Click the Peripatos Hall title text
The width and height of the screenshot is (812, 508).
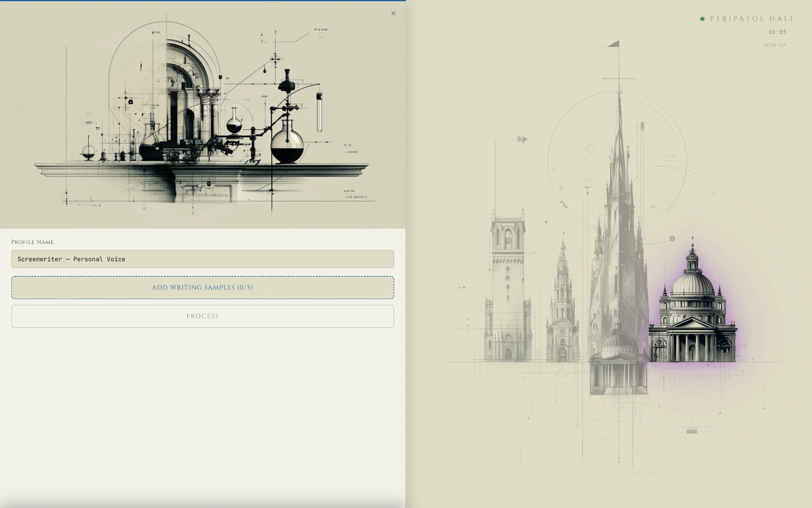click(752, 19)
